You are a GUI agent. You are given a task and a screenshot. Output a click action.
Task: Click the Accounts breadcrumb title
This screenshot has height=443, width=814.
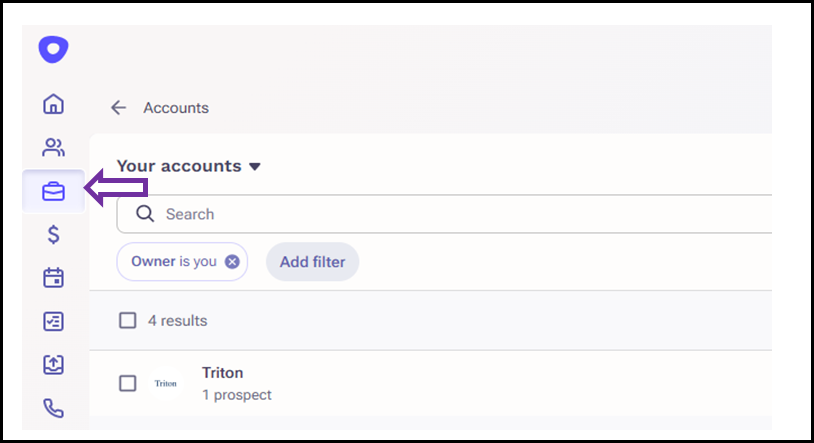[176, 108]
